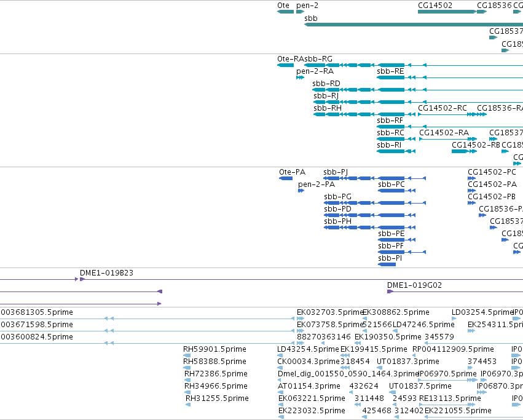Select the RE13113.5prime EST label

pyautogui.click(x=450, y=398)
